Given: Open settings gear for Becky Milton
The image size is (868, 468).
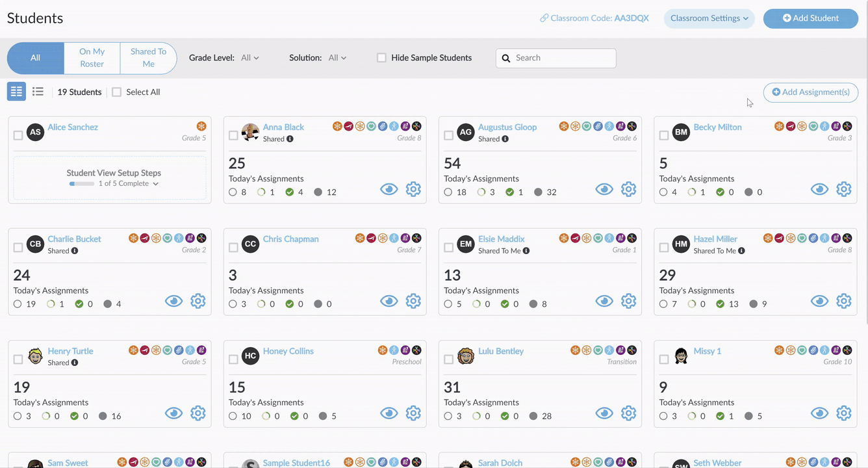Looking at the screenshot, I should click(x=843, y=189).
